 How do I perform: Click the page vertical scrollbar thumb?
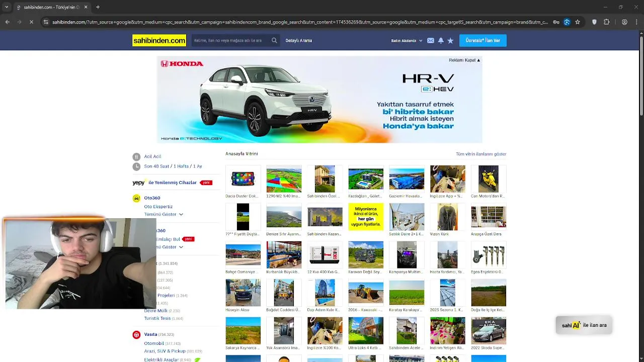click(641, 75)
